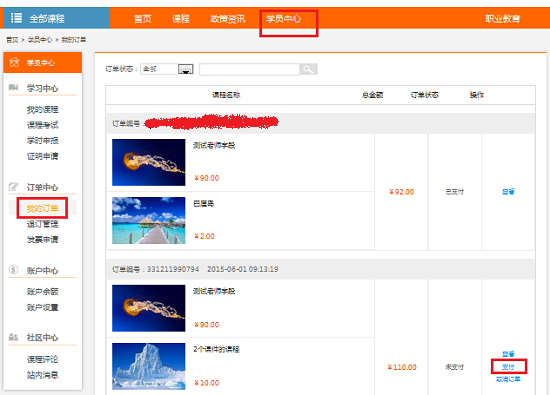This screenshot has height=395, width=550.
Task: Click the search magnifier icon button
Action: (308, 69)
